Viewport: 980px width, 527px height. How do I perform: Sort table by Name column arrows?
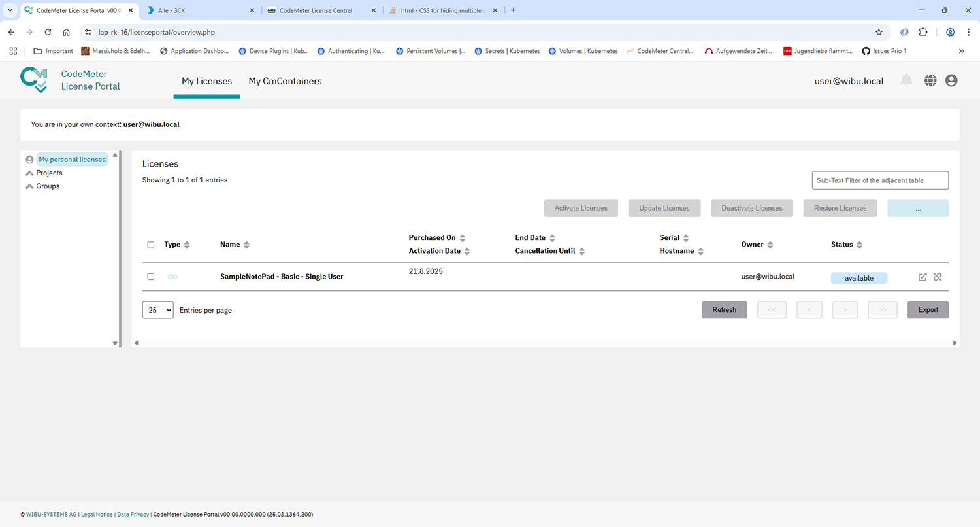coord(246,245)
